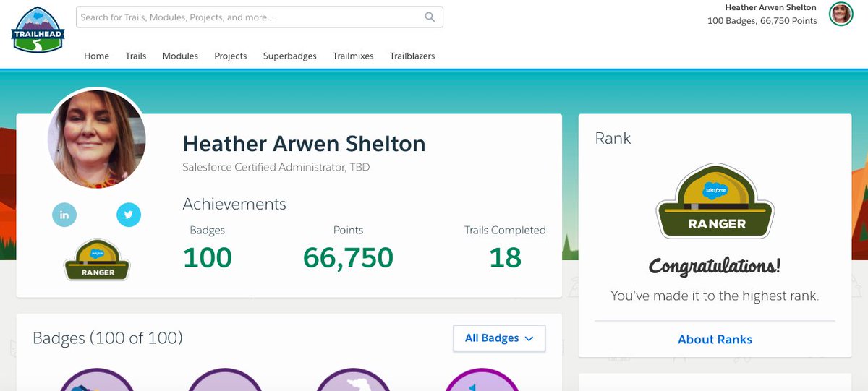Open the Projects menu item
The width and height of the screenshot is (868, 391).
tap(230, 56)
